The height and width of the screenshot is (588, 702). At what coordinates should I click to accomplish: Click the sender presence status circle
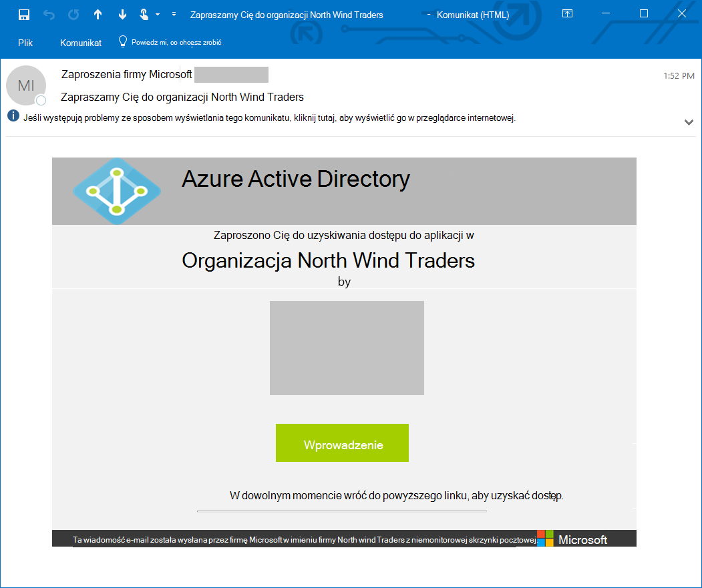(x=41, y=100)
